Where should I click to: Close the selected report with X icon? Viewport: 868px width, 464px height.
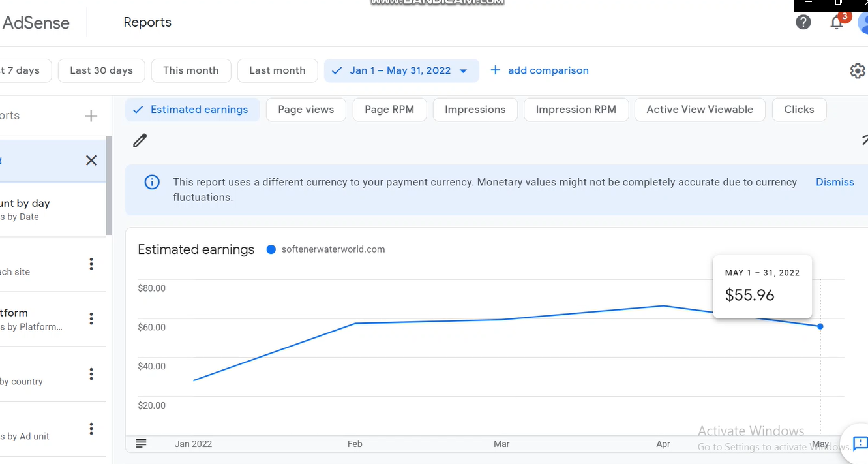91,161
